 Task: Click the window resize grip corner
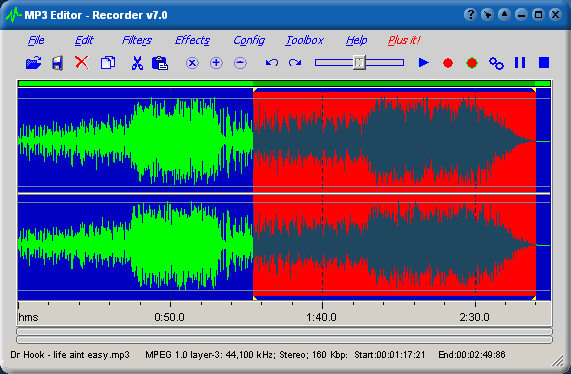[x=558, y=361]
